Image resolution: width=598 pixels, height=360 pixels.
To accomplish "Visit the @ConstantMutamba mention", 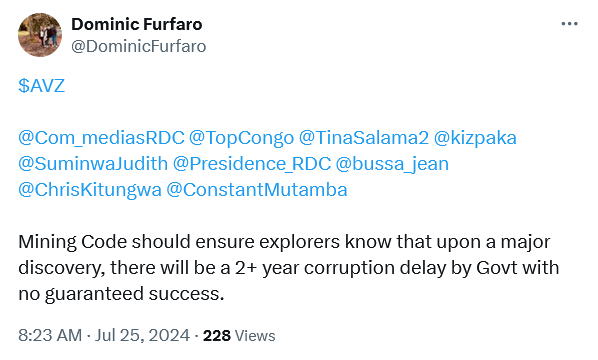I will [x=257, y=190].
